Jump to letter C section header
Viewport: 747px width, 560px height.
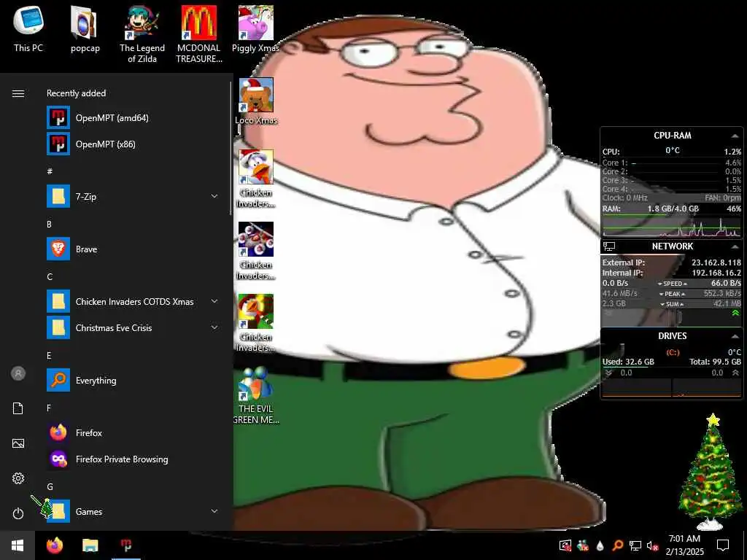[x=50, y=276]
